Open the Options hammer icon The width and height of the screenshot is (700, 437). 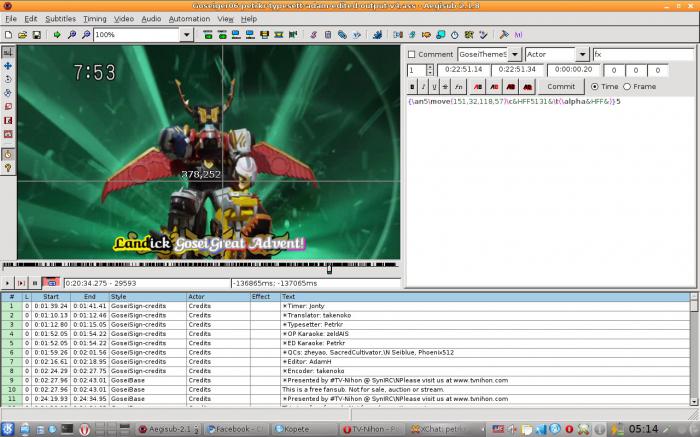[x=504, y=34]
